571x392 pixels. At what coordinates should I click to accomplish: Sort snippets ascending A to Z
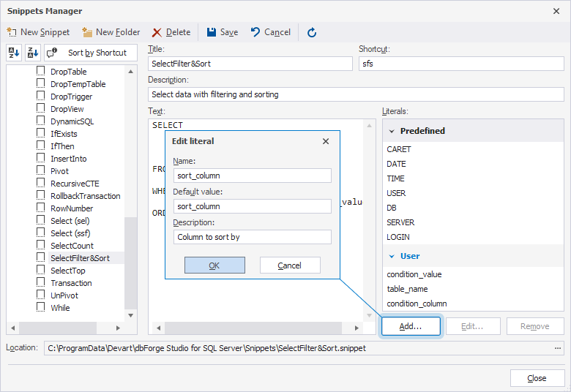(14, 53)
